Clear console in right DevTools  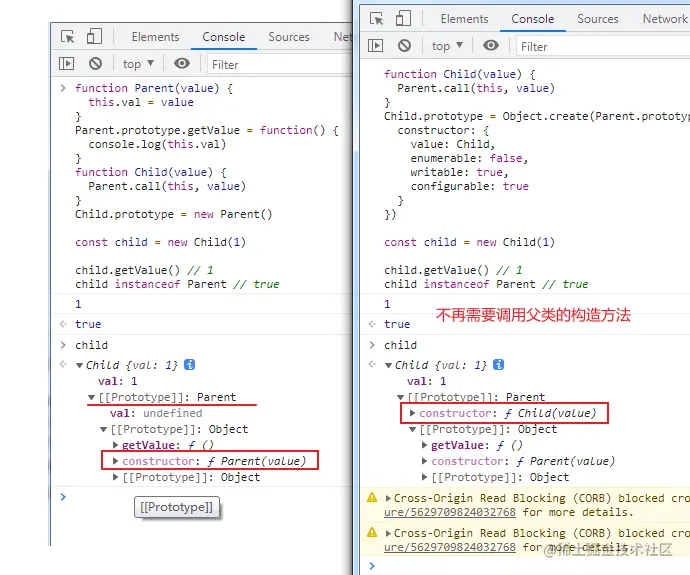click(404, 45)
